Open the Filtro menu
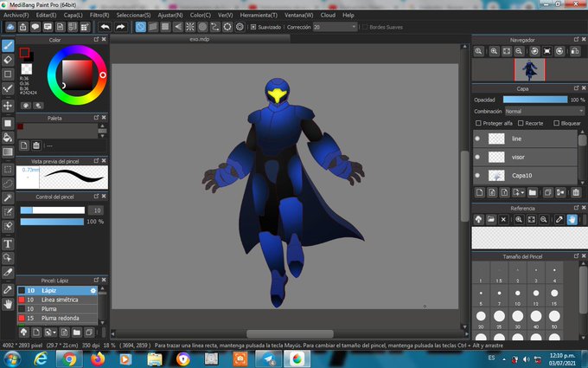This screenshot has width=588, height=368. pos(99,15)
